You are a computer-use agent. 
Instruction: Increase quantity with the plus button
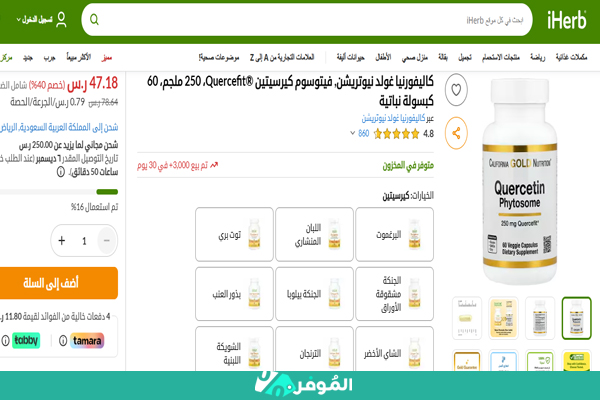pyautogui.click(x=62, y=240)
